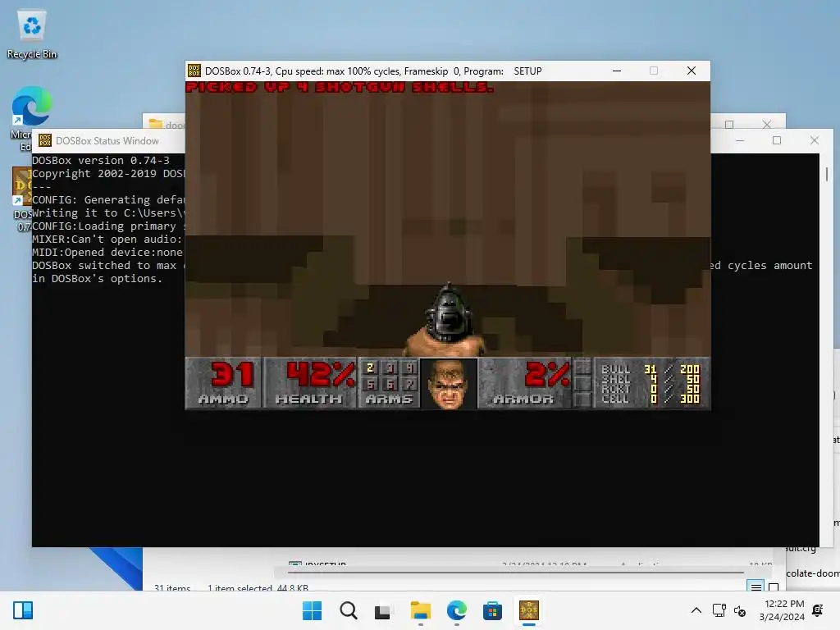Screen dimensions: 840x630
Task: Click "DOSBox version 0.74-3" console line
Action: 101,160
